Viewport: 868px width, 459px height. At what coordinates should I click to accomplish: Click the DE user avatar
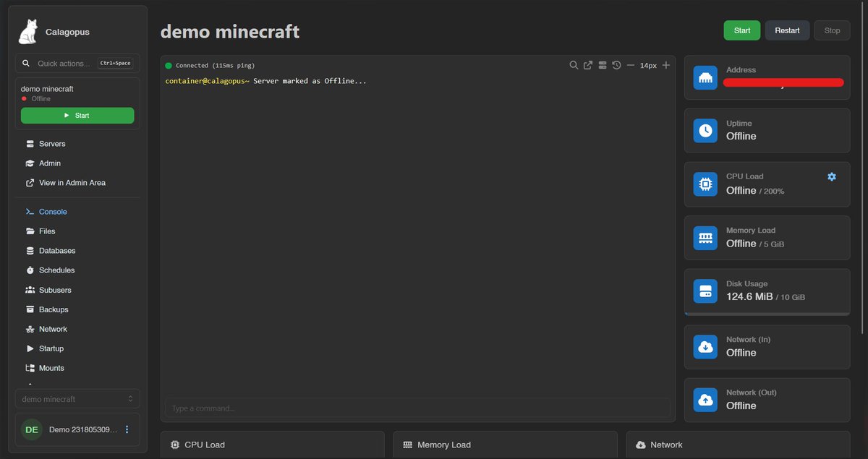click(32, 429)
